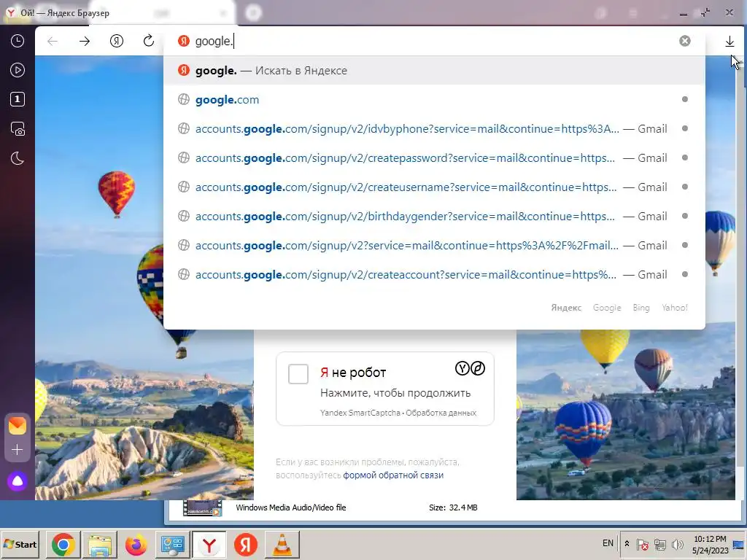The height and width of the screenshot is (560, 747).
Task: Check the Я не робот captcha checkbox
Action: click(x=298, y=374)
